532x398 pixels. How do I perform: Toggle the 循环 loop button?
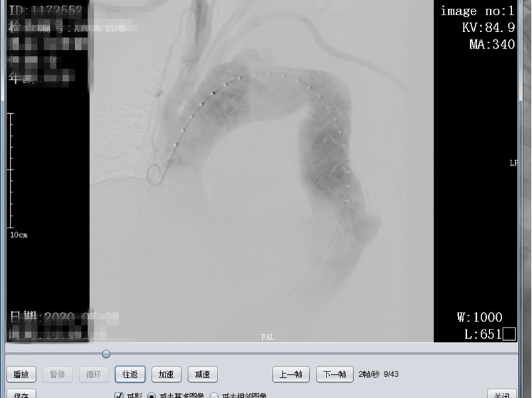[x=94, y=374]
